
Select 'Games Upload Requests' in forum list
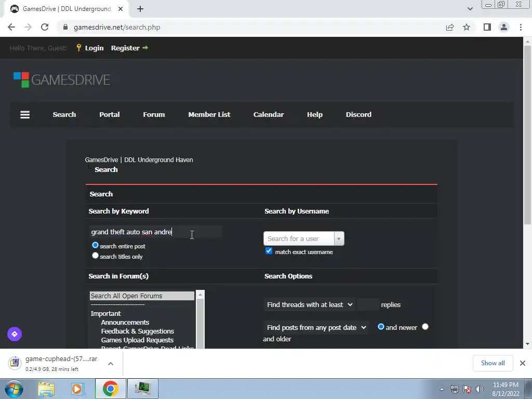tap(137, 340)
